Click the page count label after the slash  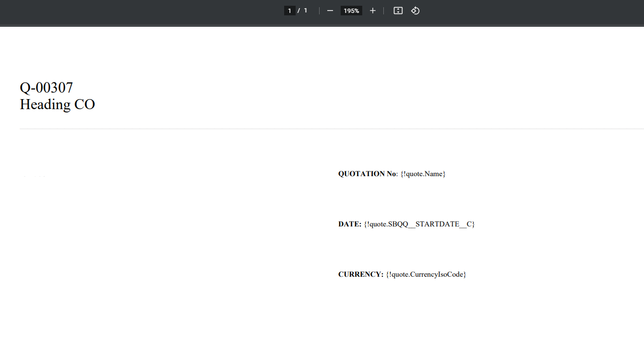click(306, 10)
